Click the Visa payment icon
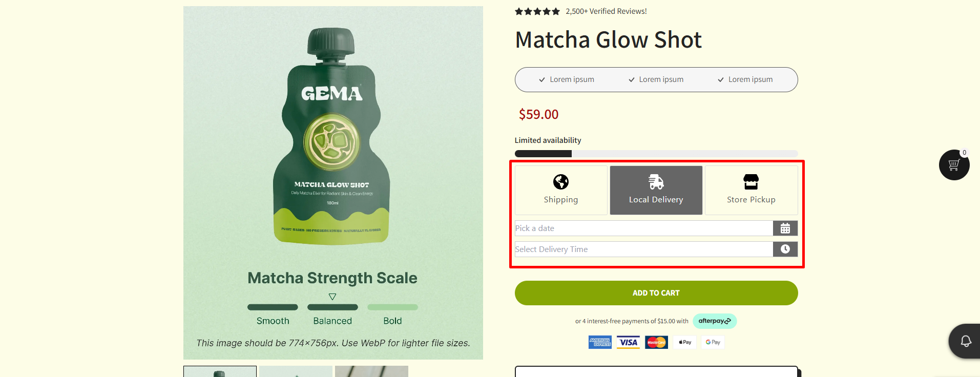 click(628, 342)
